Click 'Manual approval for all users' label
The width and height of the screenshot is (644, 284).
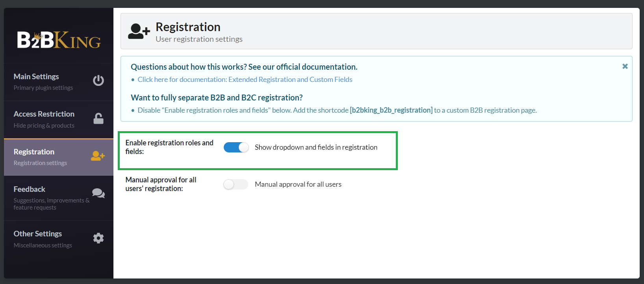pyautogui.click(x=298, y=184)
